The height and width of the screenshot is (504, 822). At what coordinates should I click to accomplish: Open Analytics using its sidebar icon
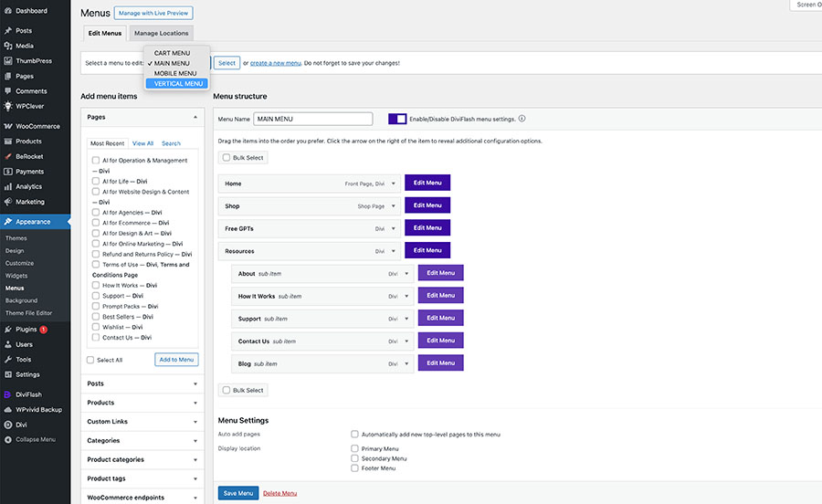click(x=8, y=186)
